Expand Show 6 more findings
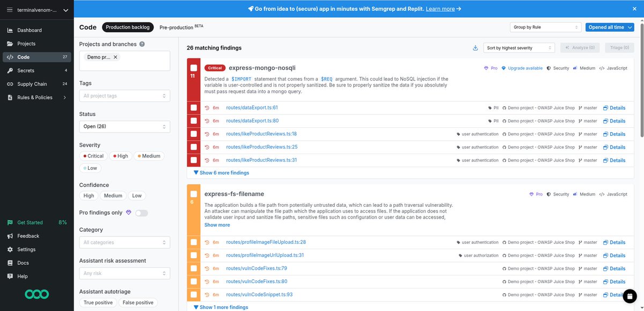The image size is (644, 311). 221,173
